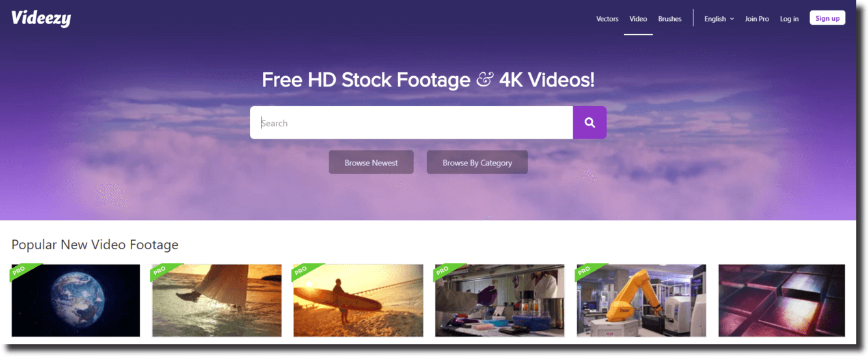Click the Free HD Stock Footage headline

428,80
